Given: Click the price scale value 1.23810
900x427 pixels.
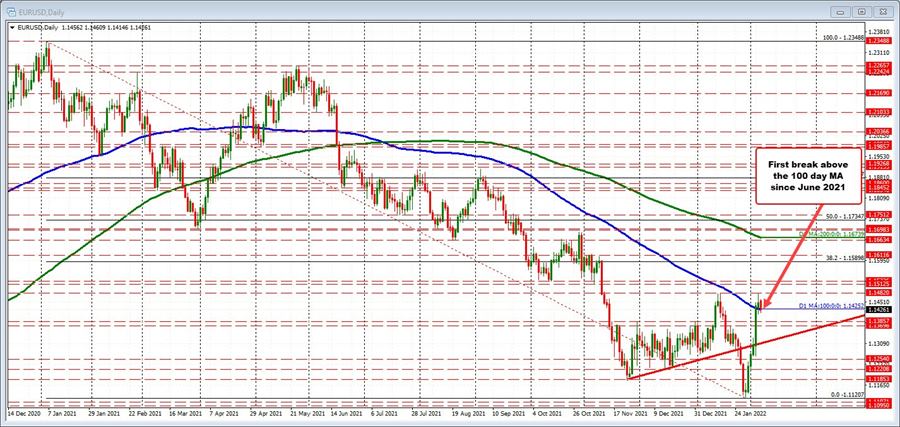Looking at the screenshot, I should point(878,32).
